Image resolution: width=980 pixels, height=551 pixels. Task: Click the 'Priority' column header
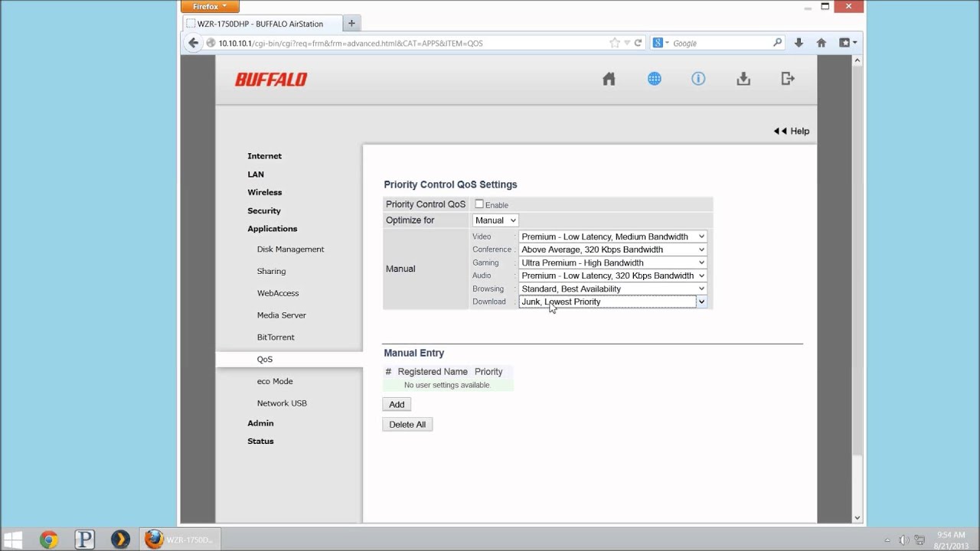point(488,372)
